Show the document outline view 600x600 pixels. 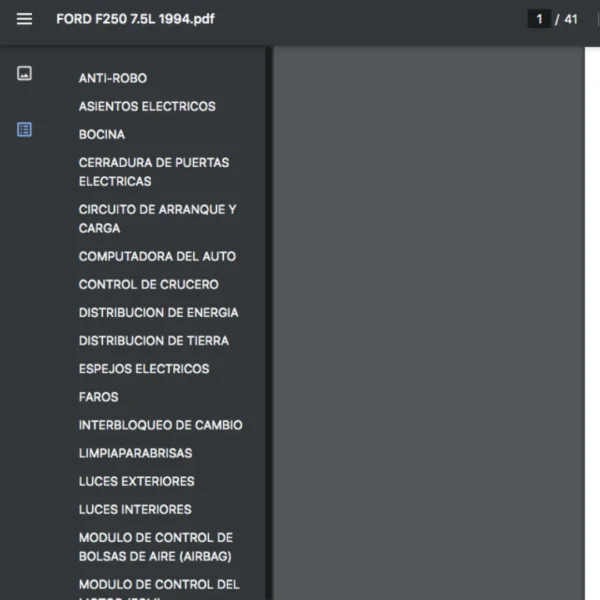[x=25, y=129]
